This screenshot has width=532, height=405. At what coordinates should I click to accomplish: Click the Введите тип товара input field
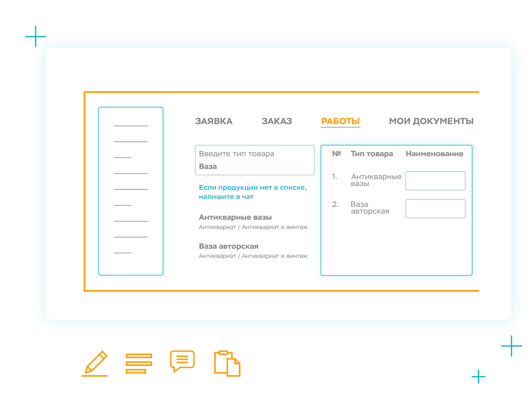click(255, 160)
